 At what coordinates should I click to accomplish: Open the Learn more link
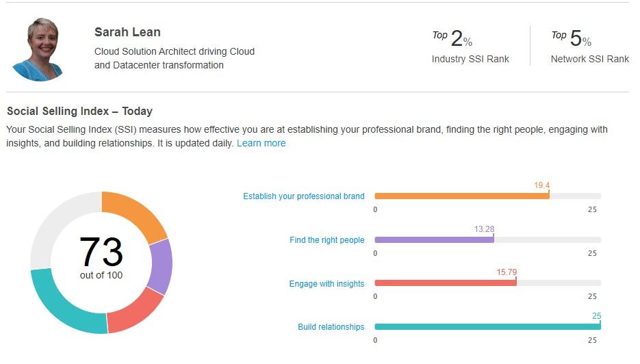point(261,143)
